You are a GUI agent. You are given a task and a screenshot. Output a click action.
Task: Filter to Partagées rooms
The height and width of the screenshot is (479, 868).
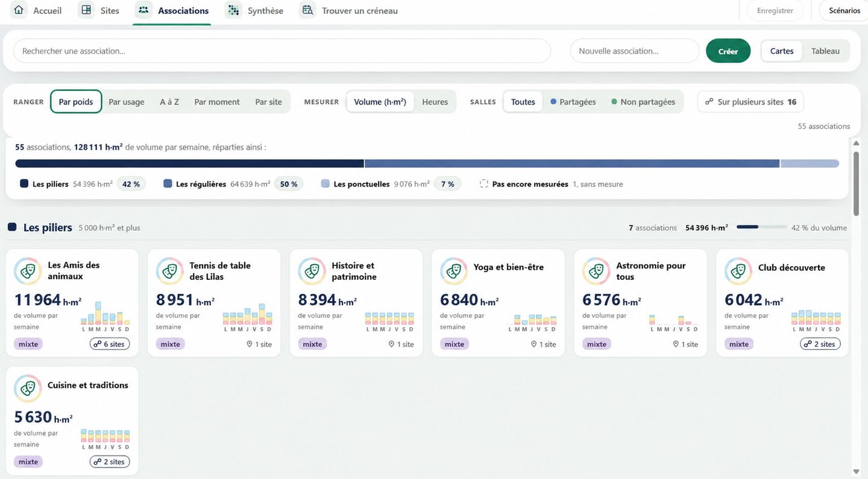tap(573, 101)
